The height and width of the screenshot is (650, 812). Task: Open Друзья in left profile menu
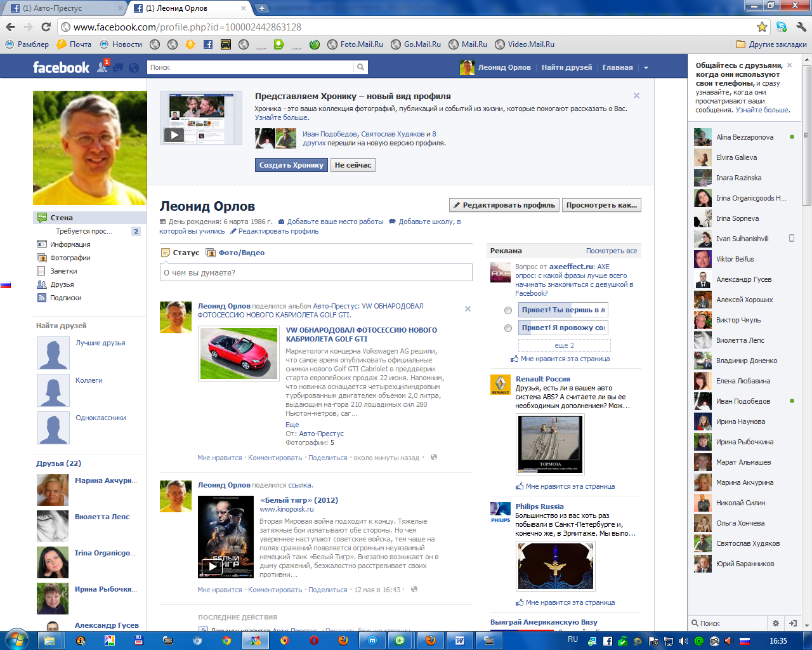tap(62, 284)
